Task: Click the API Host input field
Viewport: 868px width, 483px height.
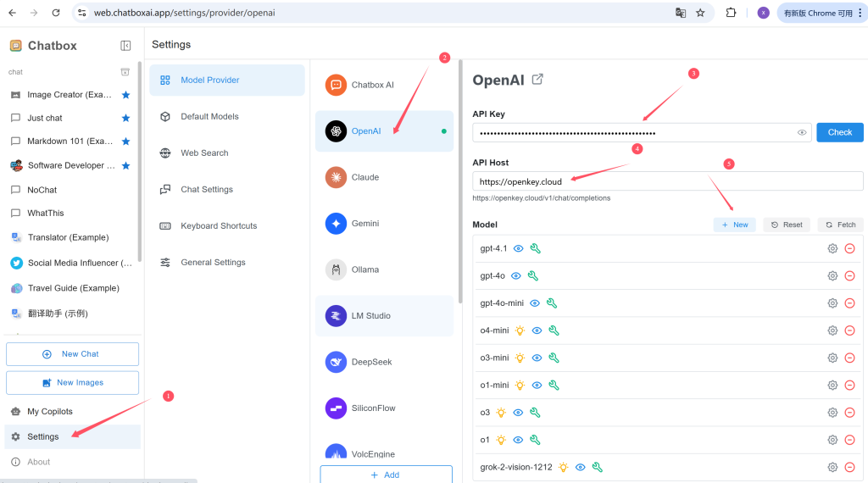Action: (668, 181)
